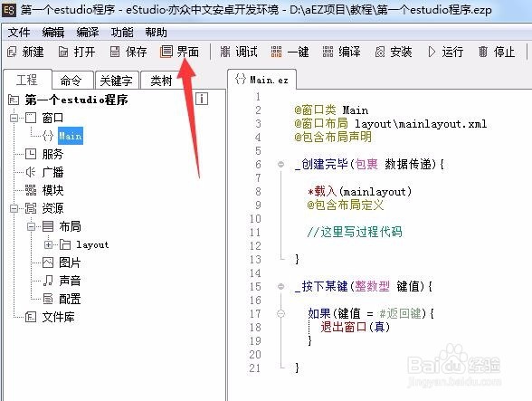532x401 pixels.
Task: Click the 图片 picture icon
Action: pyautogui.click(x=48, y=263)
